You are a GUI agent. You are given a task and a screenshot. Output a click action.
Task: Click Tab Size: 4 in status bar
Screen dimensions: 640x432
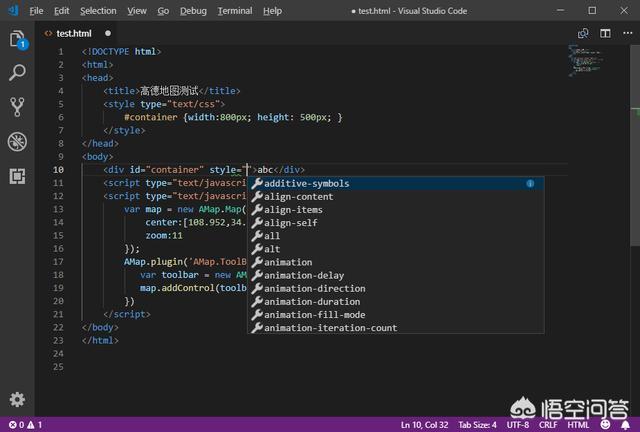[475, 425]
